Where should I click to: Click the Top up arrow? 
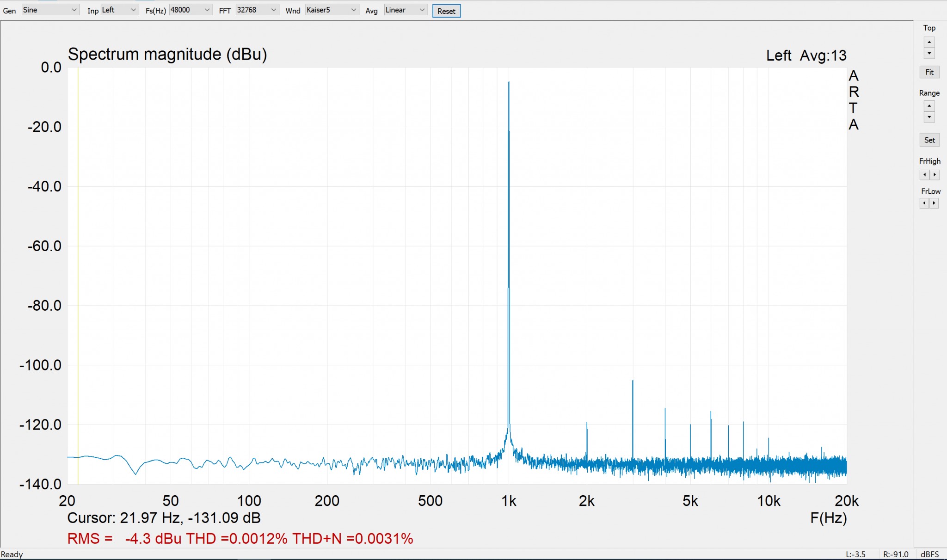click(x=929, y=42)
